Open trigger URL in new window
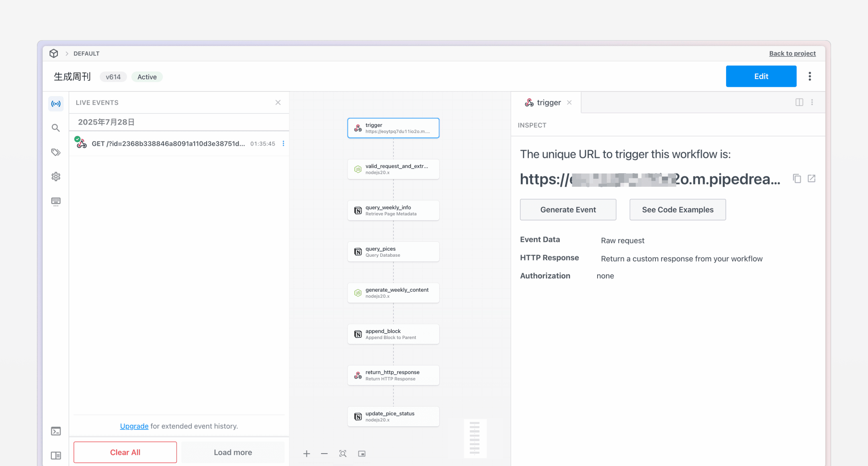Image resolution: width=868 pixels, height=466 pixels. [x=811, y=178]
